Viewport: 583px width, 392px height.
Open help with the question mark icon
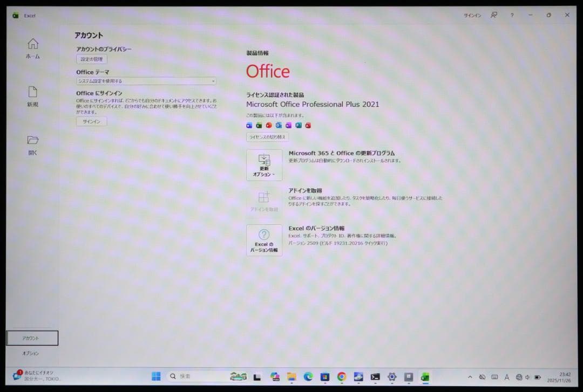click(x=512, y=15)
